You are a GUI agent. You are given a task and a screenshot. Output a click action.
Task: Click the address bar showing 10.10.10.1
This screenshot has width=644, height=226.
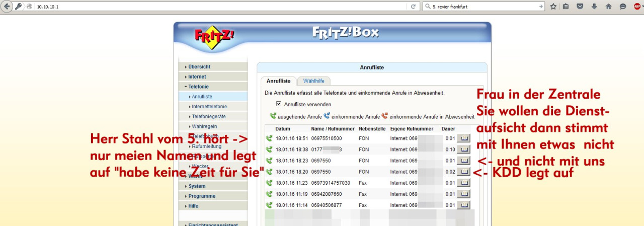pyautogui.click(x=220, y=7)
